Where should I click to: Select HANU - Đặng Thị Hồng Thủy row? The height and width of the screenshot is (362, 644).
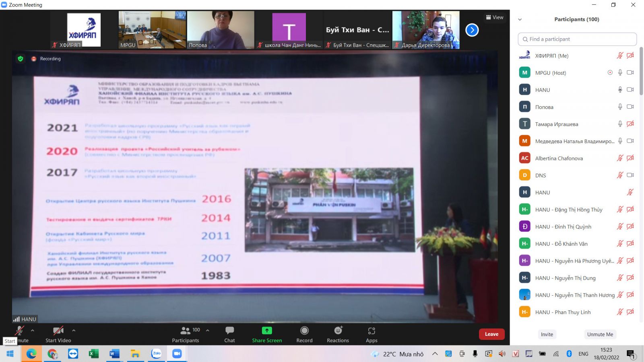577,210
